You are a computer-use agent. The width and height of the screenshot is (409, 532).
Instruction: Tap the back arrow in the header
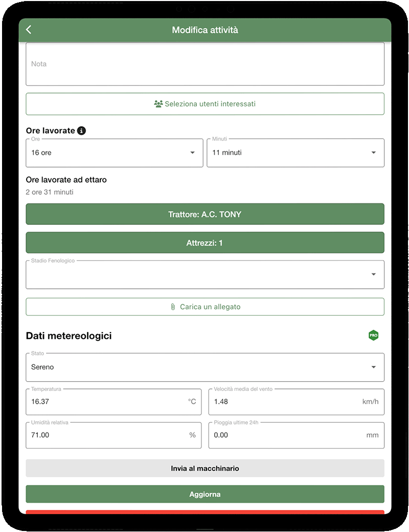coord(29,30)
